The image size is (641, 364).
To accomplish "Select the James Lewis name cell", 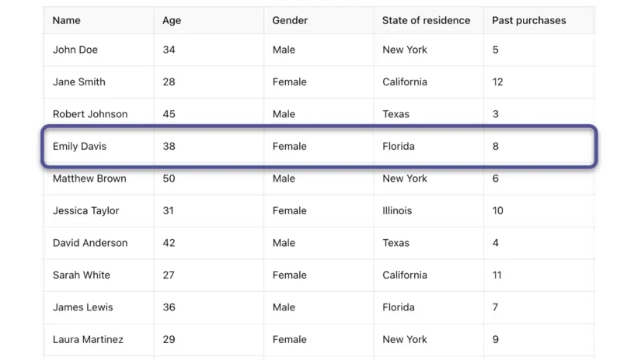I will [83, 307].
